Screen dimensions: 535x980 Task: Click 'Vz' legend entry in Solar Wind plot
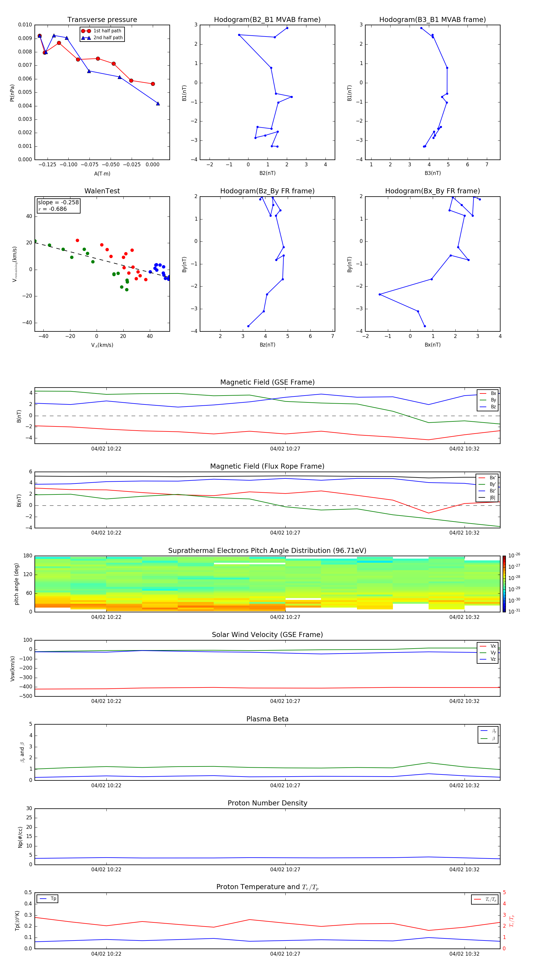tap(488, 659)
